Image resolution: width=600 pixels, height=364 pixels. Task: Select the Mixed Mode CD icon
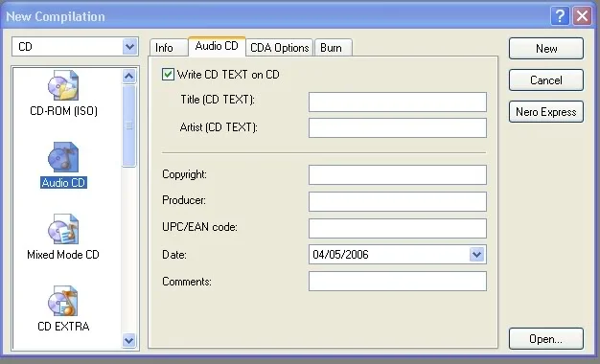63,229
